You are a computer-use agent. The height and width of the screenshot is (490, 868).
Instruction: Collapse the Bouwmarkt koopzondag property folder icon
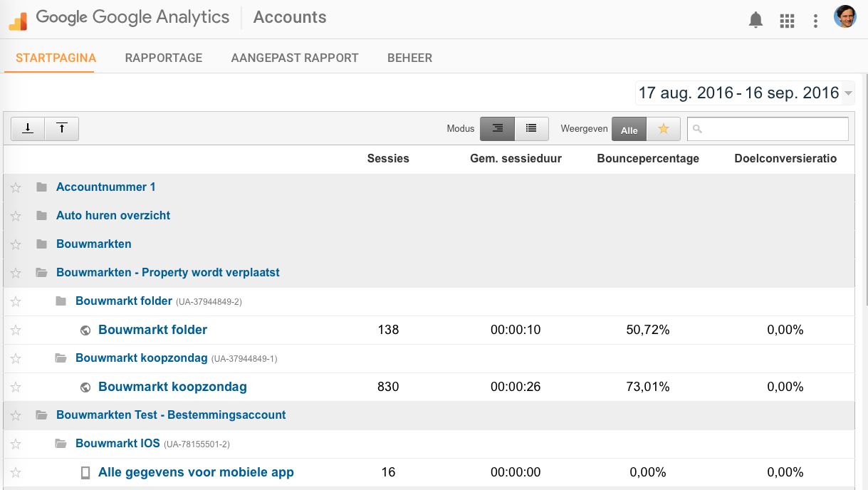click(61, 358)
